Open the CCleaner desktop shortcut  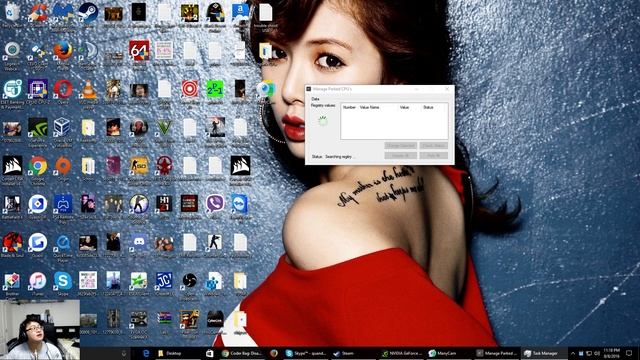point(38,12)
